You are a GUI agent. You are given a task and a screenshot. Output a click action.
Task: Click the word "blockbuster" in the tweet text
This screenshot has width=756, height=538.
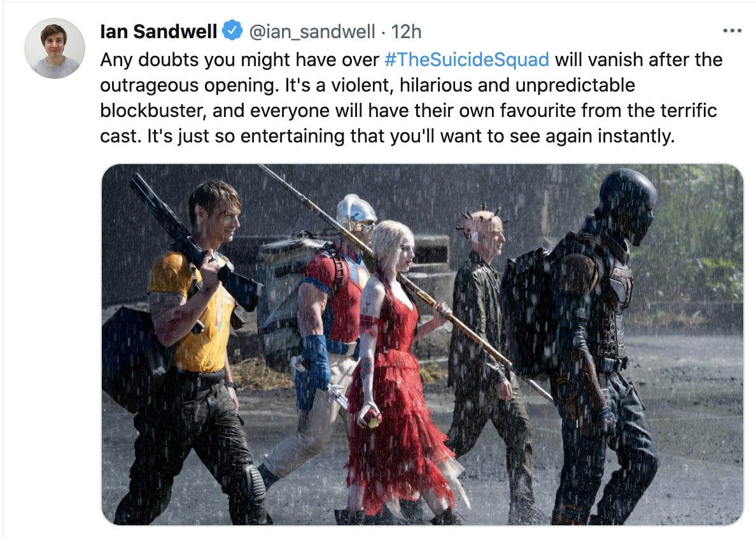pyautogui.click(x=153, y=111)
